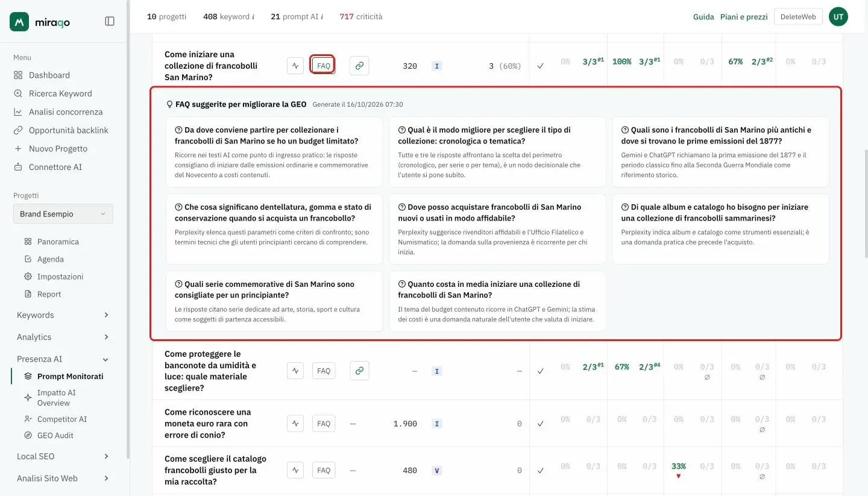Open FAQ for catalogo francobolli row
The image size is (868, 496).
click(x=324, y=470)
